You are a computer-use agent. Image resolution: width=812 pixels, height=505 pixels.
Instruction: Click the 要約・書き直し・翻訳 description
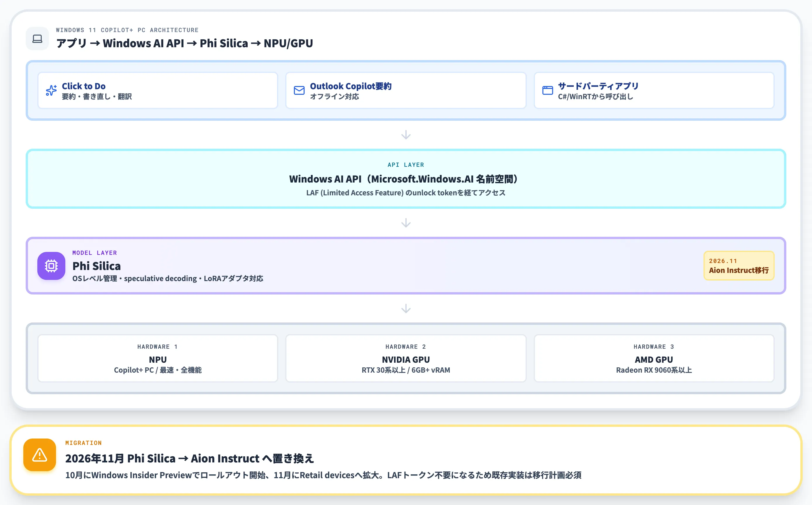point(97,97)
